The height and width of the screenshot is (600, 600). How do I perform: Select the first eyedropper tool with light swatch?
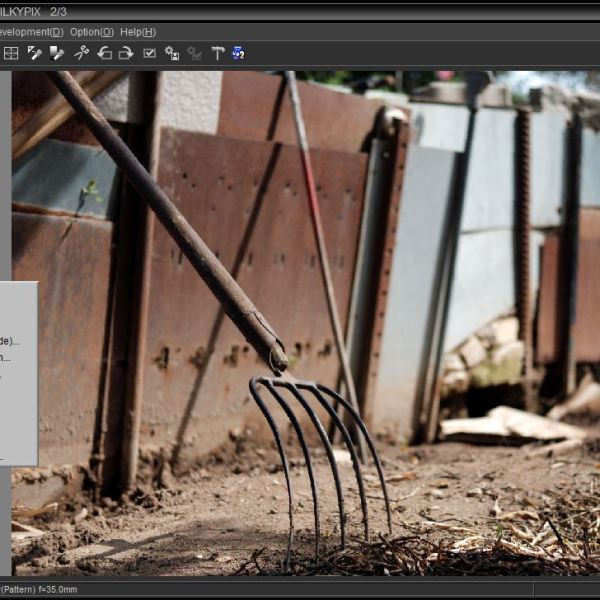35,53
